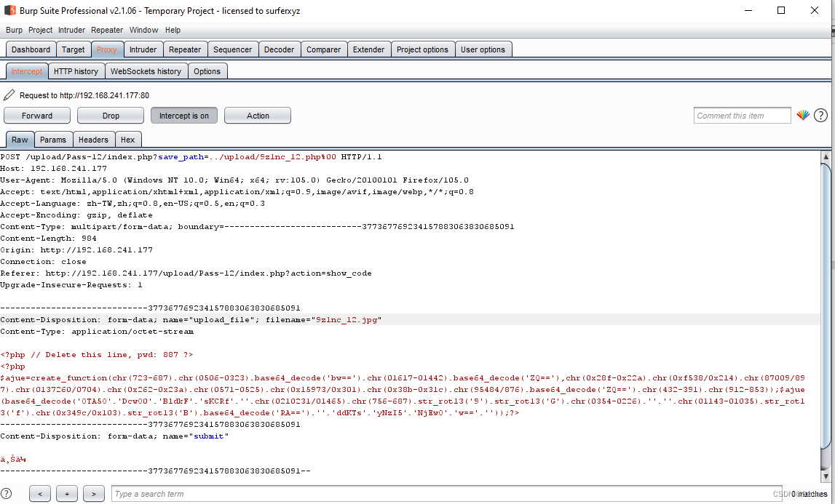Click the Host: 192.168.241.177 header line
835x504 pixels.
53,169
